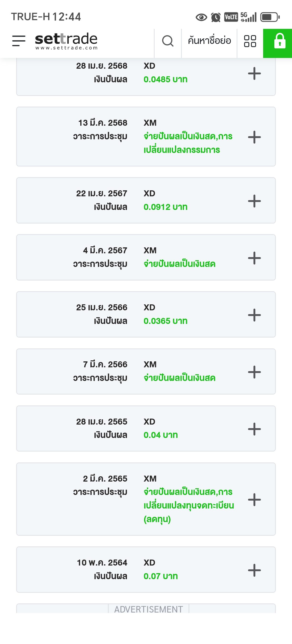This screenshot has width=292, height=644.
Task: Tap the 0.07 บาท dividend amount
Action: [161, 576]
